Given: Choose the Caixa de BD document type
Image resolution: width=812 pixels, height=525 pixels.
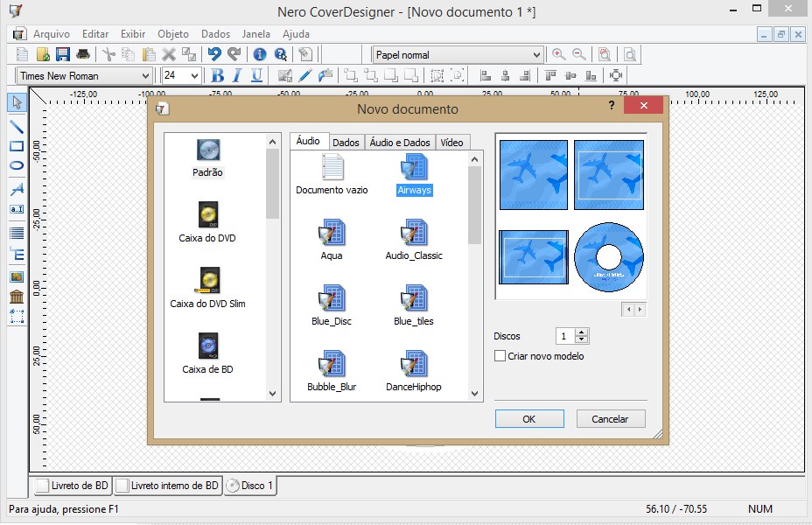Looking at the screenshot, I should pos(207,353).
